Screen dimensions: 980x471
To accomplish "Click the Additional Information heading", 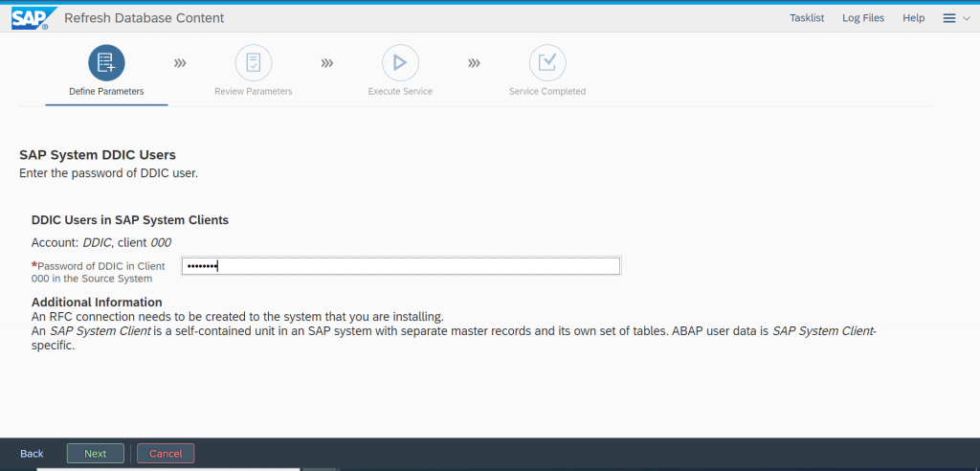I will [97, 303].
